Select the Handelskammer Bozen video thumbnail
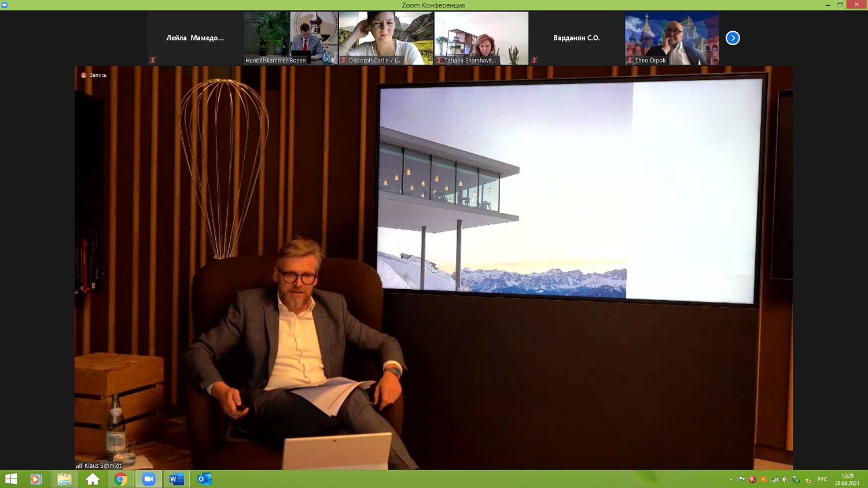 [290, 38]
